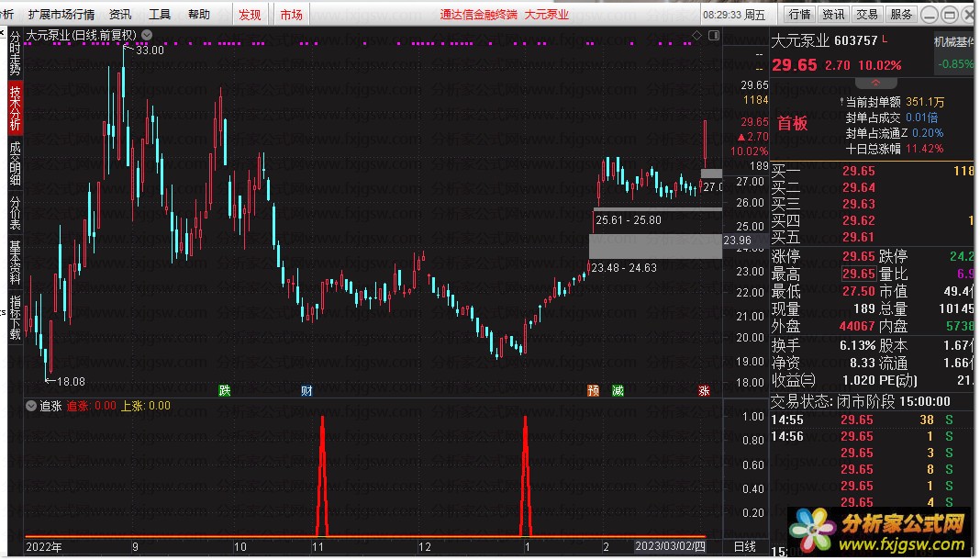980x560 pixels.
Task: Click the blue 财 event marker
Action: click(306, 391)
